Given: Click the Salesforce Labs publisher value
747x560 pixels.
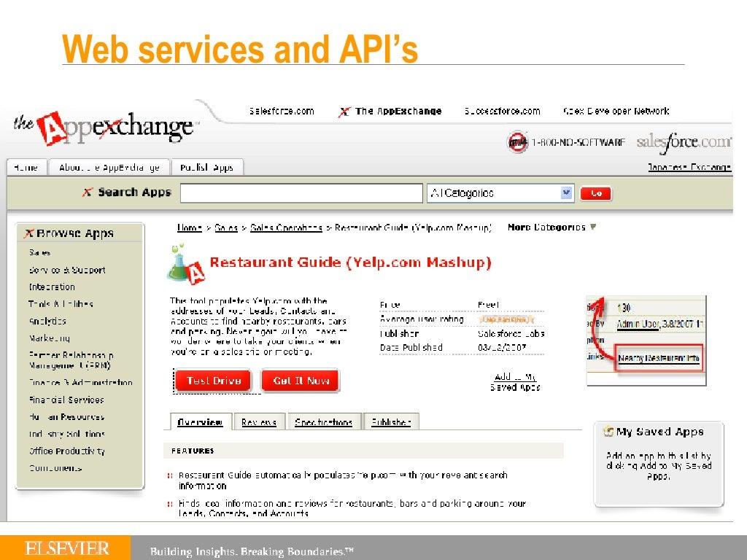Looking at the screenshot, I should (511, 334).
